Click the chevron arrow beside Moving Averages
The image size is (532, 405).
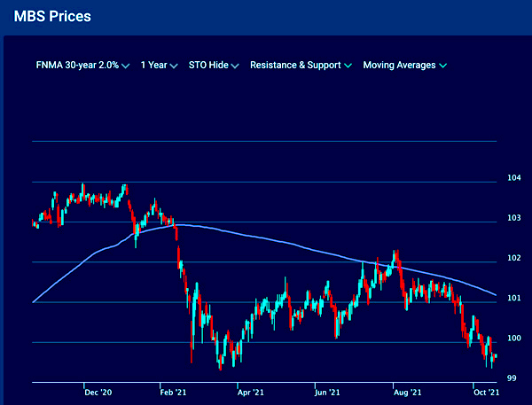point(442,66)
